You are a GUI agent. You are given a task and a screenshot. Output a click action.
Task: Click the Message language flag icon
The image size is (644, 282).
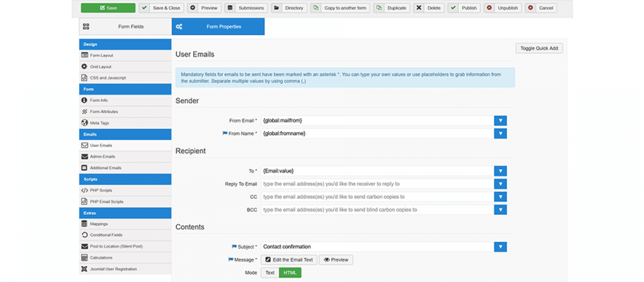[230, 260]
